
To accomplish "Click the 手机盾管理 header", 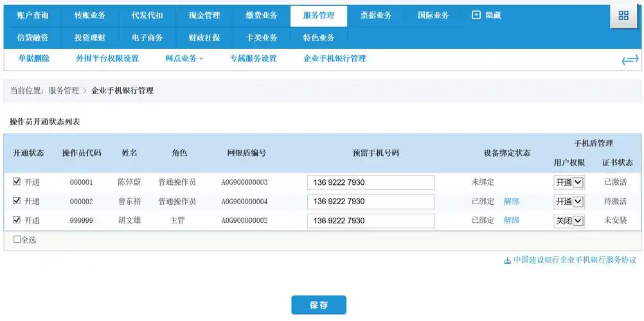I will [x=593, y=143].
